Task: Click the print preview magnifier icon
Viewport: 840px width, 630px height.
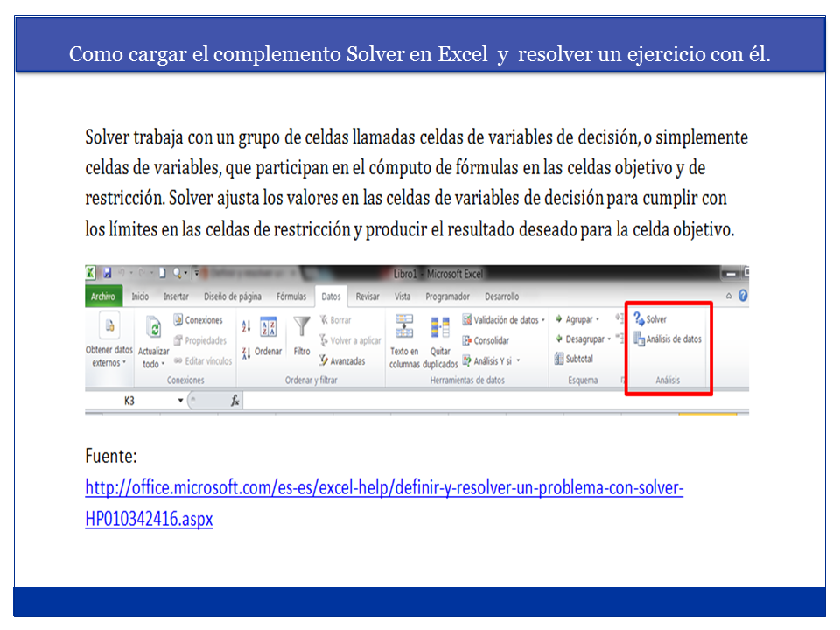Action: (x=176, y=273)
